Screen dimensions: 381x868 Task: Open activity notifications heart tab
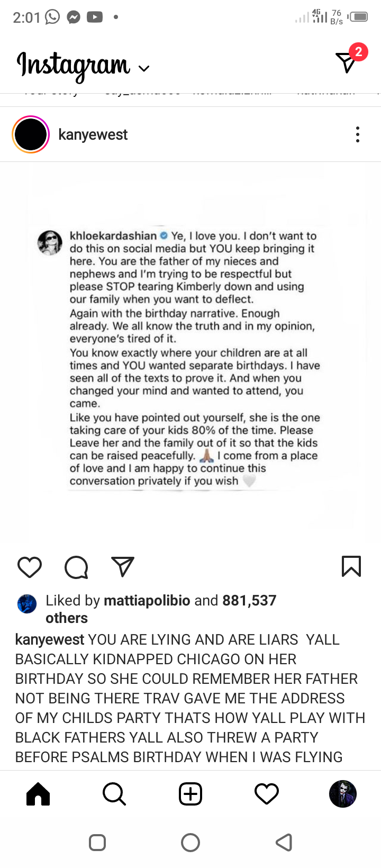(267, 794)
